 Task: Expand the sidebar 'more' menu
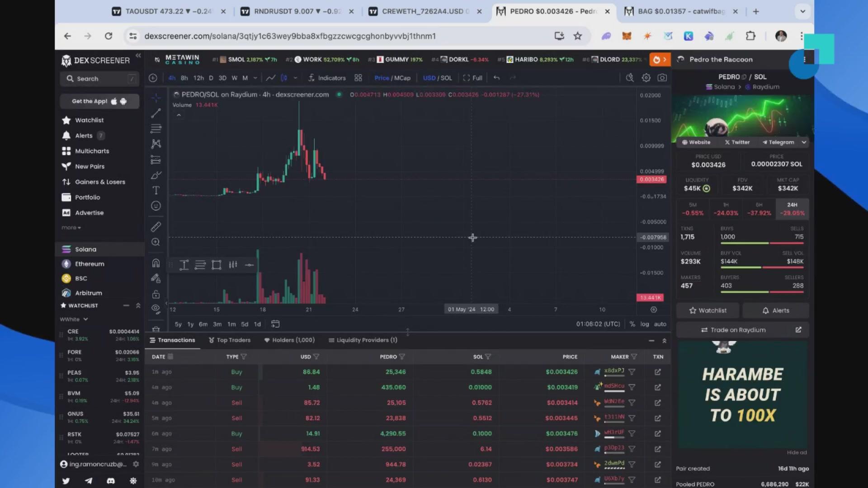71,228
